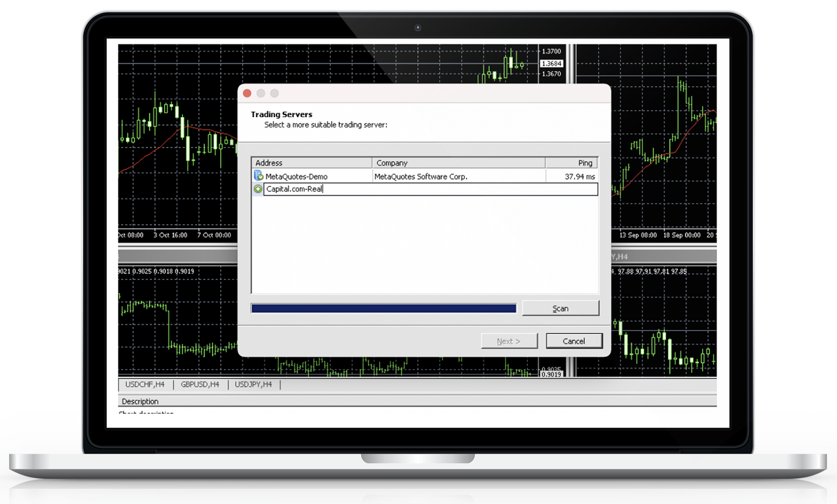Screen dimensions: 837x504
Task: Click the MetaQuotes-Demo server icon
Action: pos(258,176)
